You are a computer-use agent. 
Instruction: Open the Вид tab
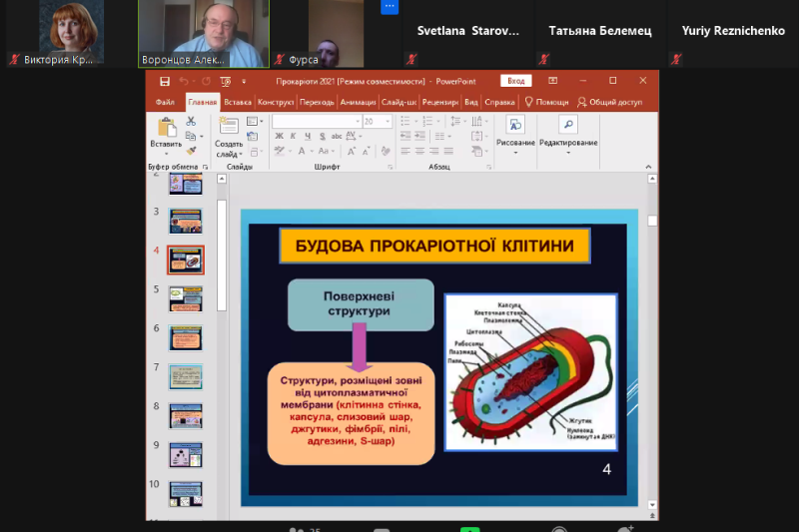[471, 103]
